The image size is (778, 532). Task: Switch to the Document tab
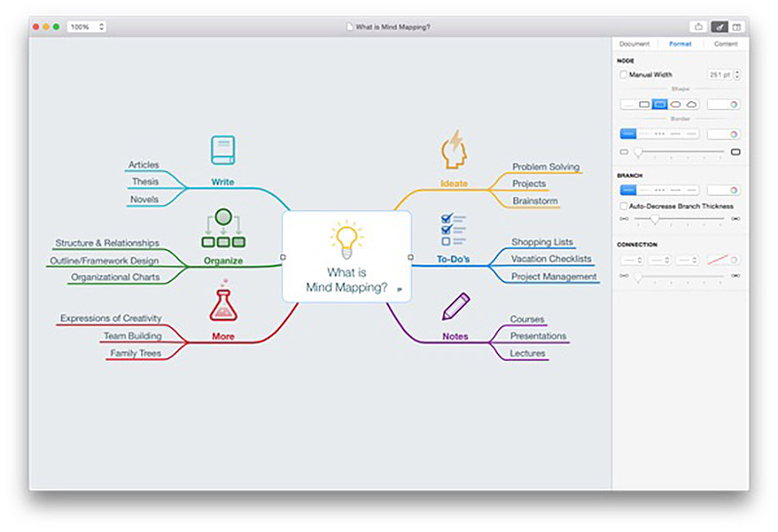(x=634, y=44)
